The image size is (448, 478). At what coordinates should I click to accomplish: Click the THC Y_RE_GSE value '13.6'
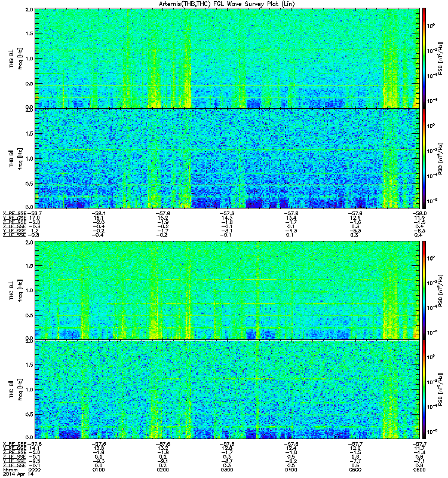(99, 448)
